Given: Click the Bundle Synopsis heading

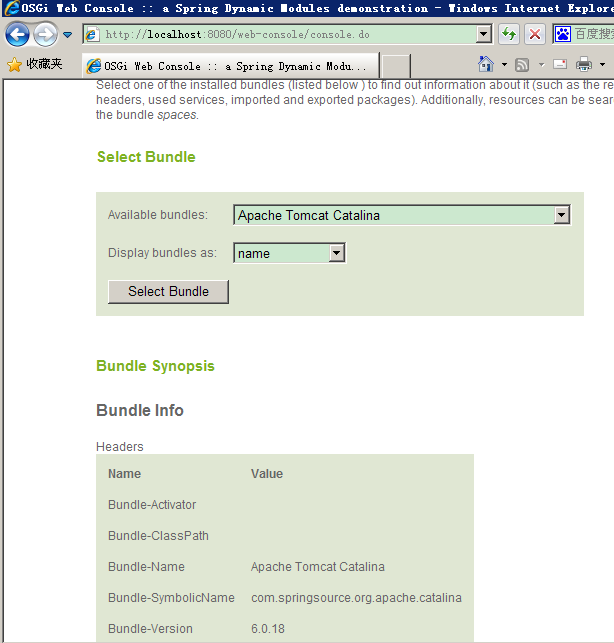Looking at the screenshot, I should point(155,366).
